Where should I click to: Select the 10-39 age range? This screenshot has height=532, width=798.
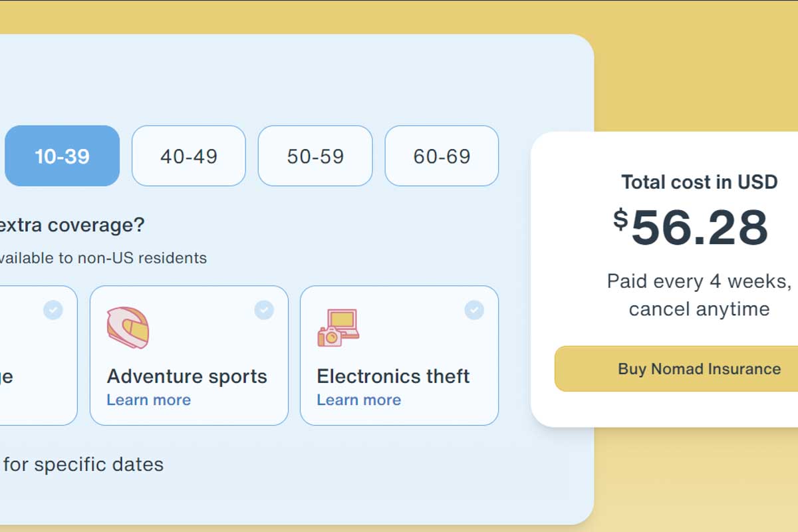(x=63, y=156)
